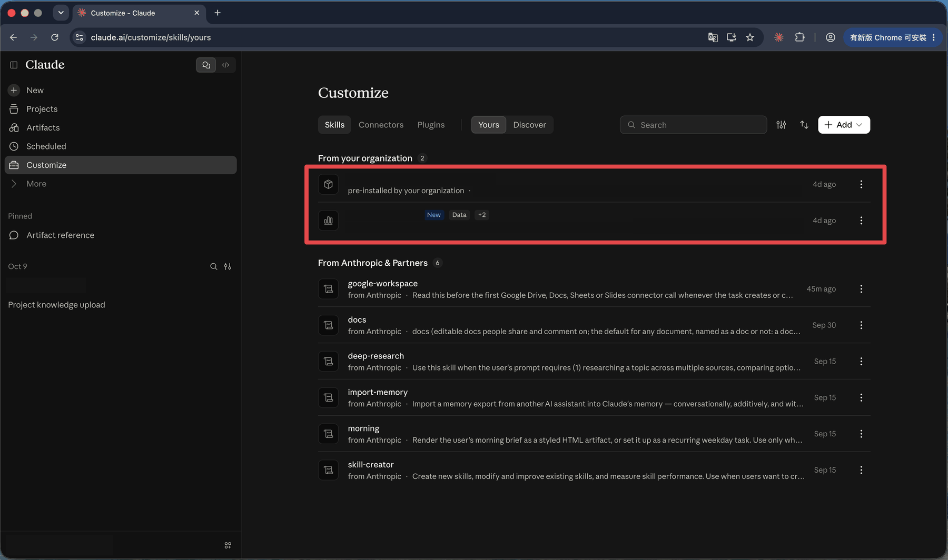Switch to chat mode icon
948x560 pixels.
[x=206, y=65]
